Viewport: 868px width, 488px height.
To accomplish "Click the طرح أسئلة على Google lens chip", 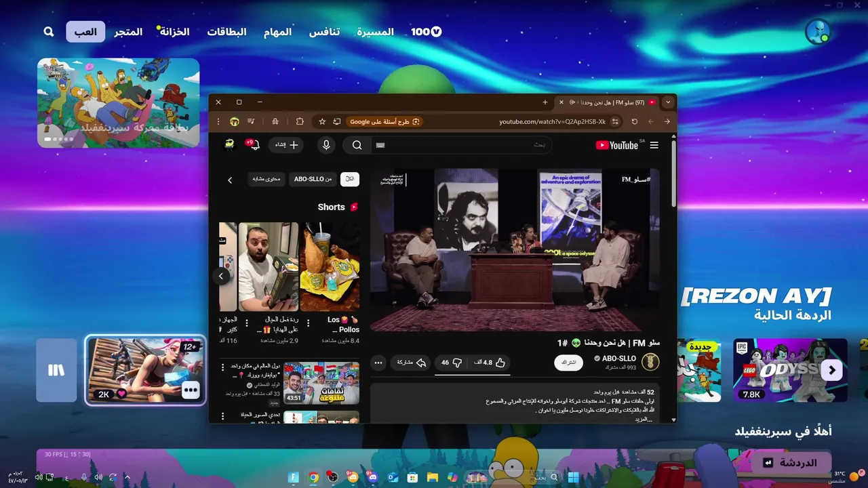I will pyautogui.click(x=384, y=121).
